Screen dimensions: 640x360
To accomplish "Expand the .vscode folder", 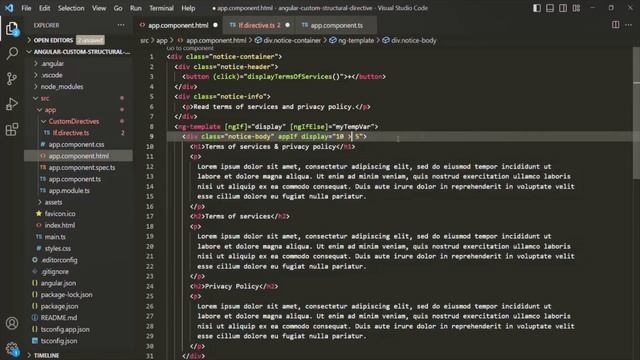I will tap(52, 75).
